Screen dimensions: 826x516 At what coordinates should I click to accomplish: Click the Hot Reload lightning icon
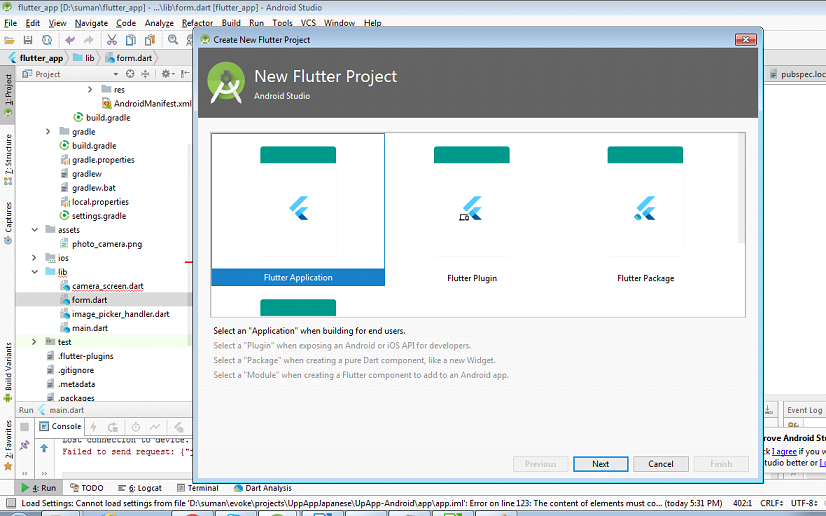pyautogui.click(x=93, y=426)
